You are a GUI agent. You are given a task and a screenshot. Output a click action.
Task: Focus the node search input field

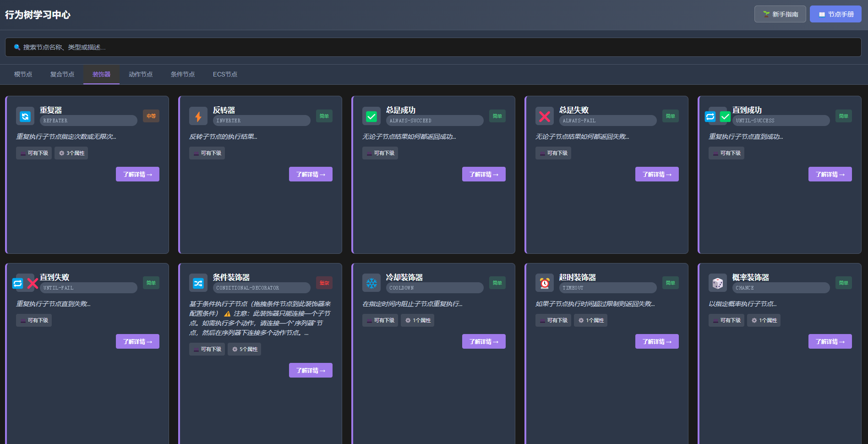433,47
